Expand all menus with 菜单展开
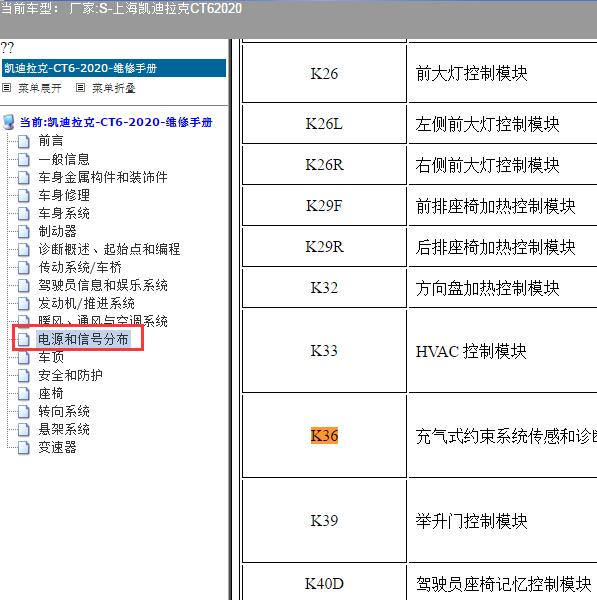Screen dimensions: 597x600 tap(40, 88)
